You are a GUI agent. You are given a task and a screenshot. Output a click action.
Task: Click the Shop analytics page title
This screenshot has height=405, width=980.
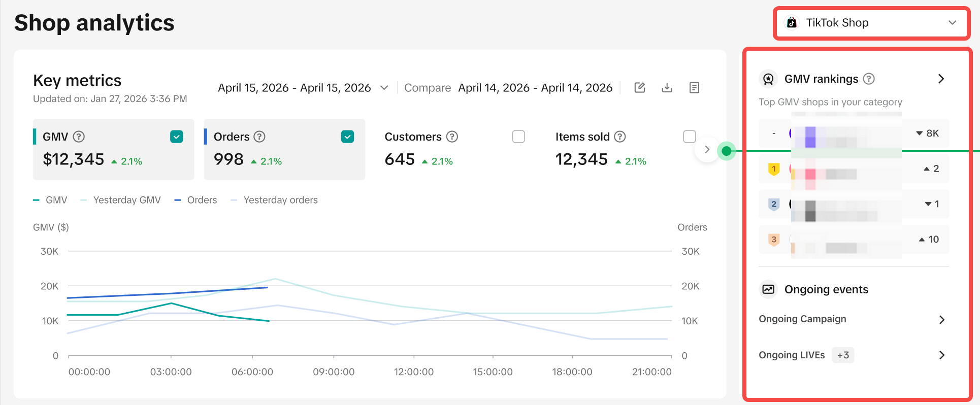click(x=94, y=23)
